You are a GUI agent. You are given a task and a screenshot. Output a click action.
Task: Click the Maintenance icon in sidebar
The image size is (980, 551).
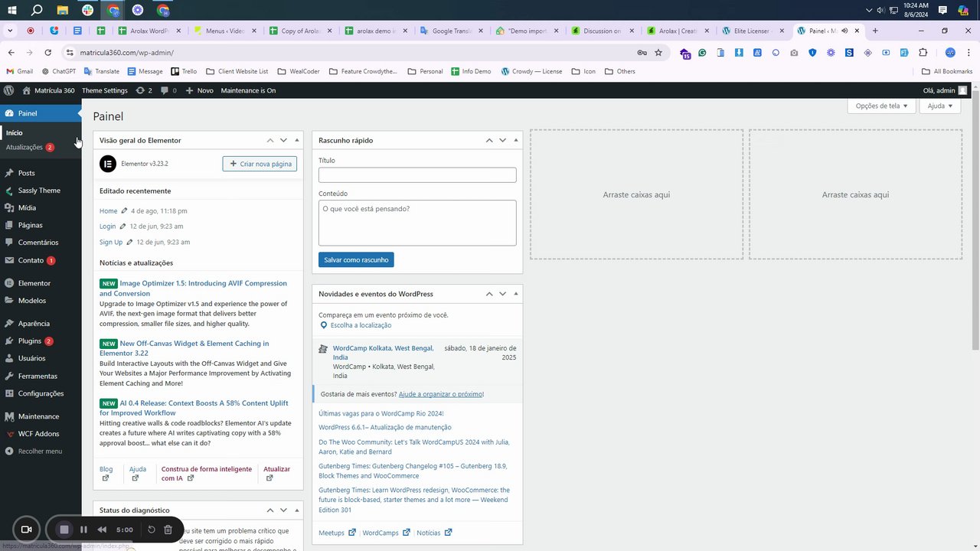pyautogui.click(x=9, y=416)
